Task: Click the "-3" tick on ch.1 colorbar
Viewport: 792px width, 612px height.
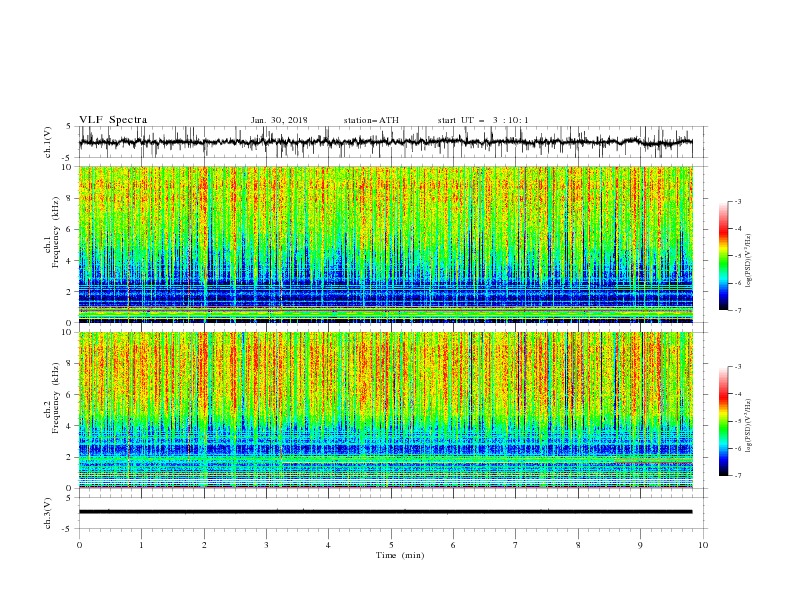Action: 738,201
